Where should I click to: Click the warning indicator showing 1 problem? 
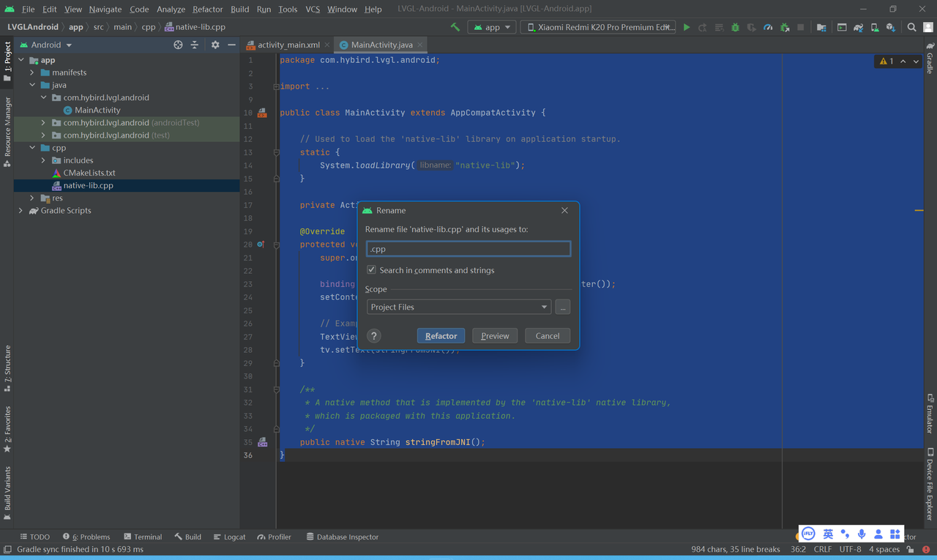tap(887, 61)
